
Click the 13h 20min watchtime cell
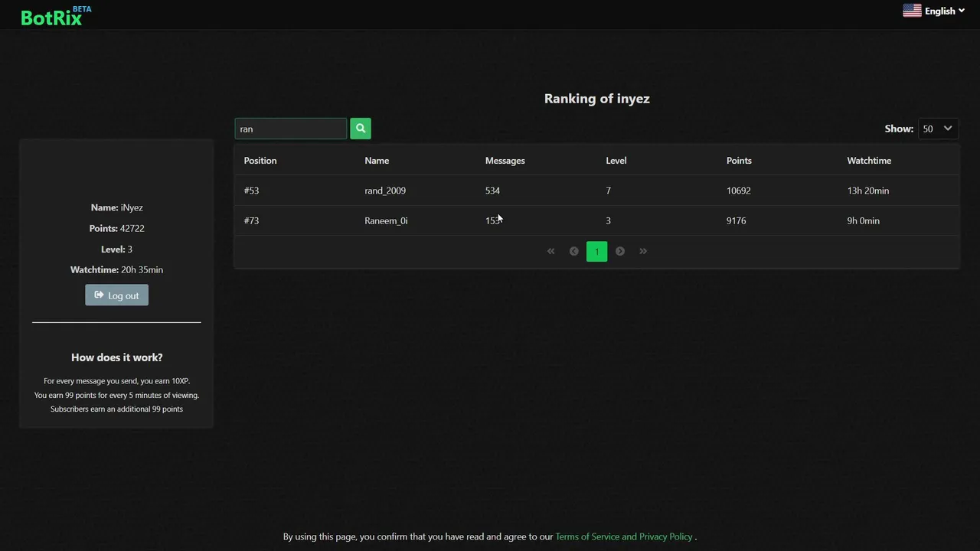point(868,191)
